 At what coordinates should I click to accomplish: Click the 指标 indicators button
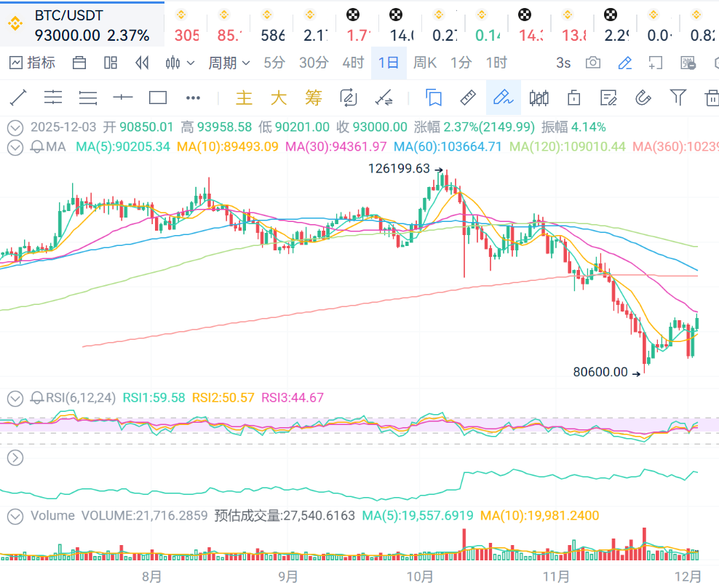point(33,63)
